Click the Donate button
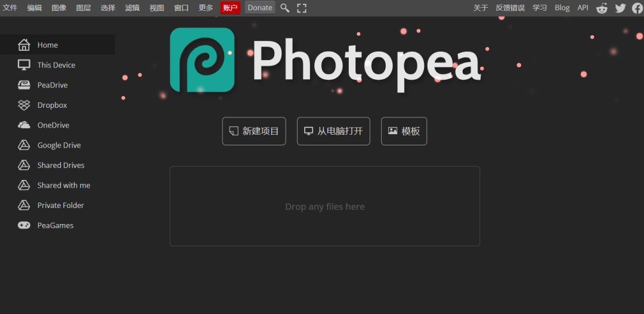Image resolution: width=644 pixels, height=314 pixels. coord(260,8)
